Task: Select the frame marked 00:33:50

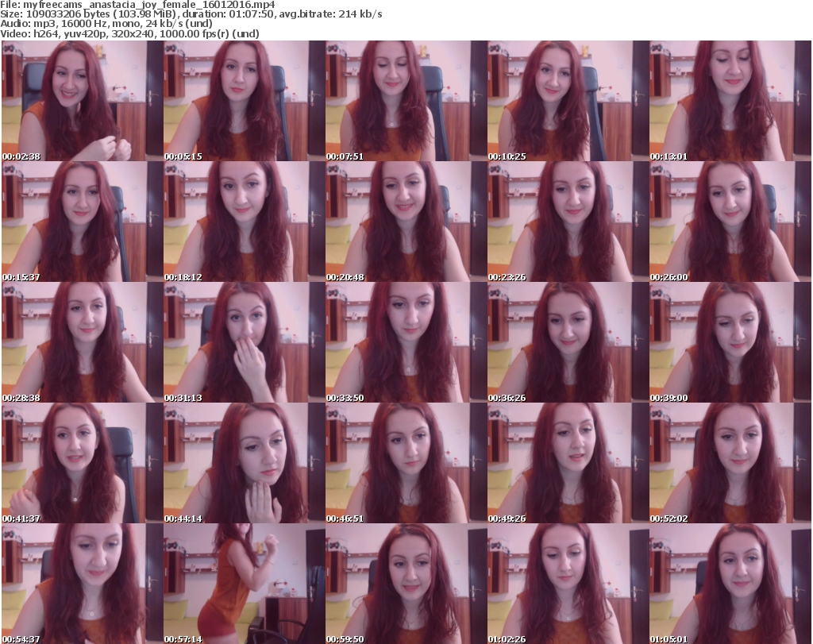Action: coord(406,343)
